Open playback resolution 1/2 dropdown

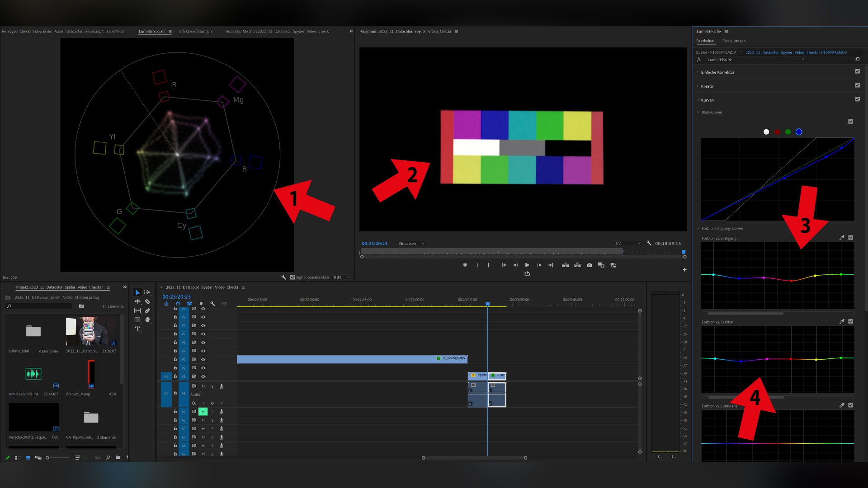(x=627, y=244)
